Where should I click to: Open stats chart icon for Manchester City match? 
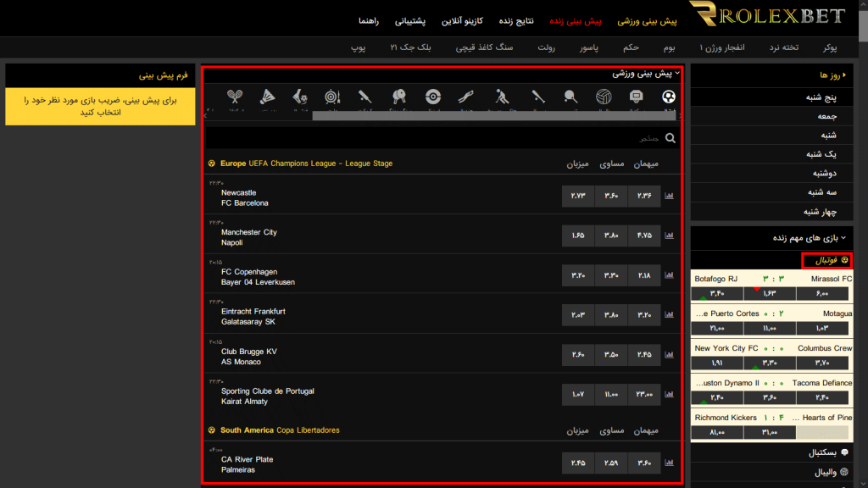click(x=670, y=236)
